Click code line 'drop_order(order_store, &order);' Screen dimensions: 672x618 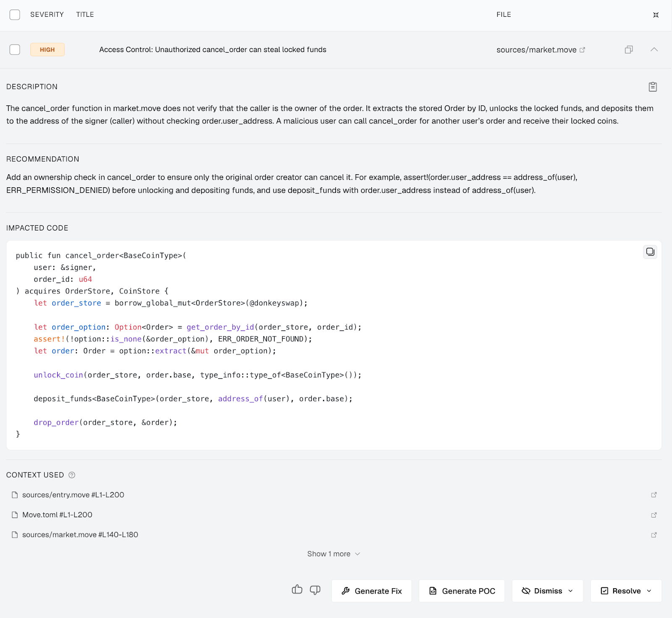click(105, 422)
